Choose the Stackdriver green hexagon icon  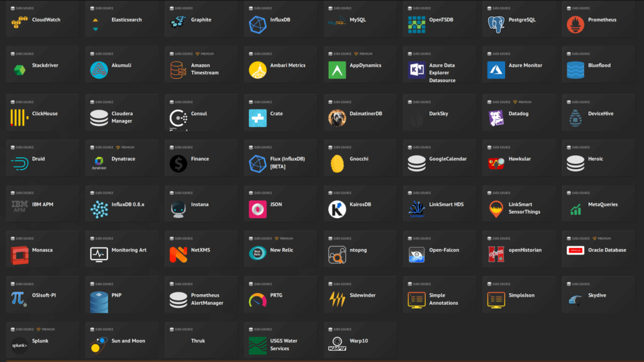coord(19,70)
